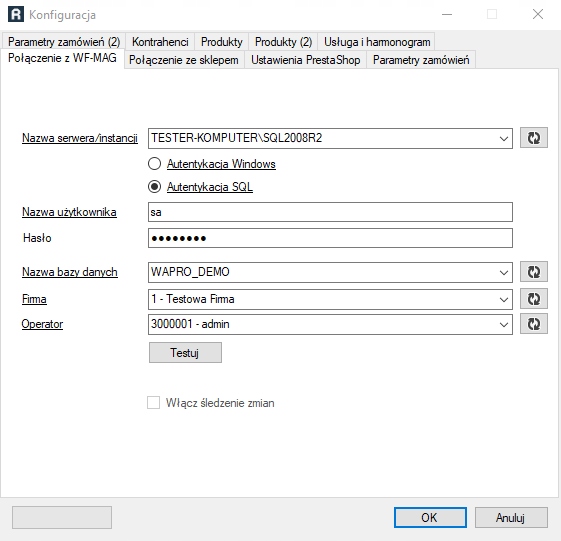
Task: Open the Ustawienia PrestaShop tab
Action: click(x=306, y=60)
